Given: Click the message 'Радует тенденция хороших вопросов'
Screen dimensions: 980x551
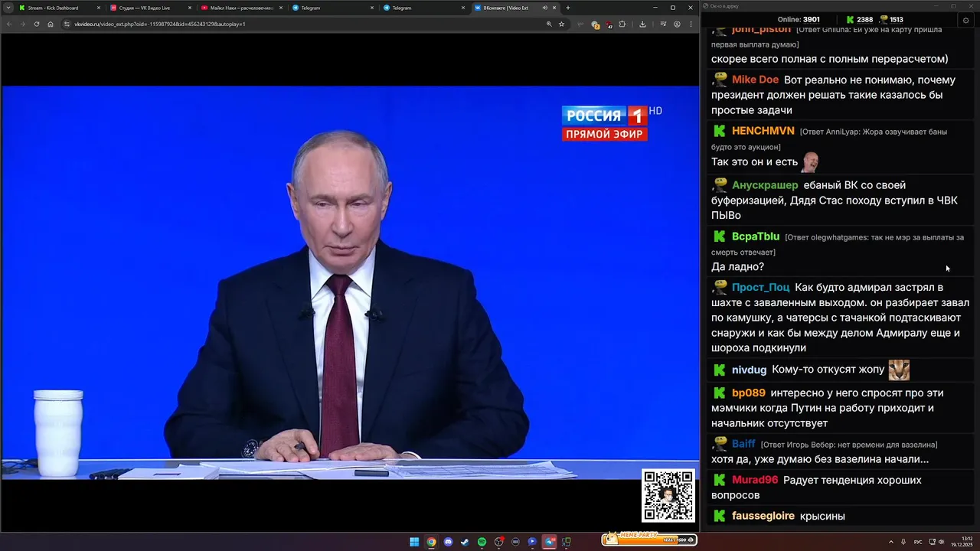Looking at the screenshot, I should [816, 487].
